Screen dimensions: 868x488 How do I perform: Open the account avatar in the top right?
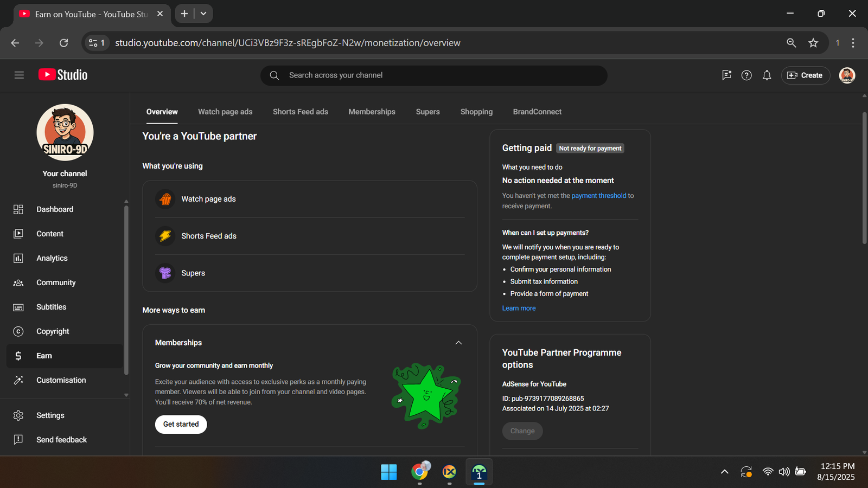pos(847,75)
